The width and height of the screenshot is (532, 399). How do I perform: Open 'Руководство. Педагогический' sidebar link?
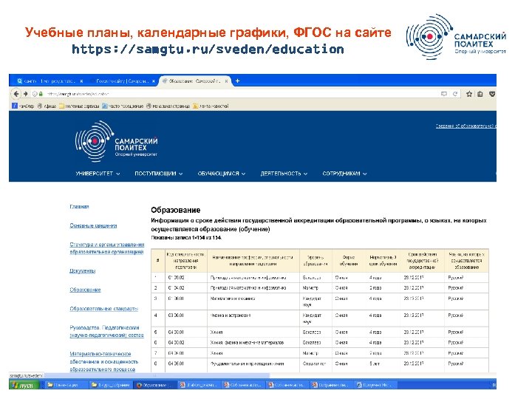pyautogui.click(x=106, y=332)
